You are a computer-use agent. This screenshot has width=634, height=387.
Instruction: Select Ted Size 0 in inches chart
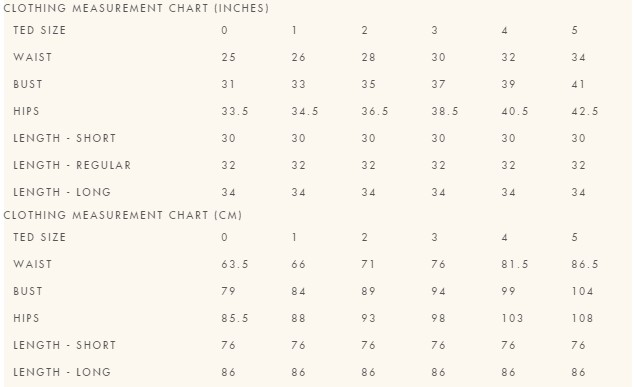224,30
